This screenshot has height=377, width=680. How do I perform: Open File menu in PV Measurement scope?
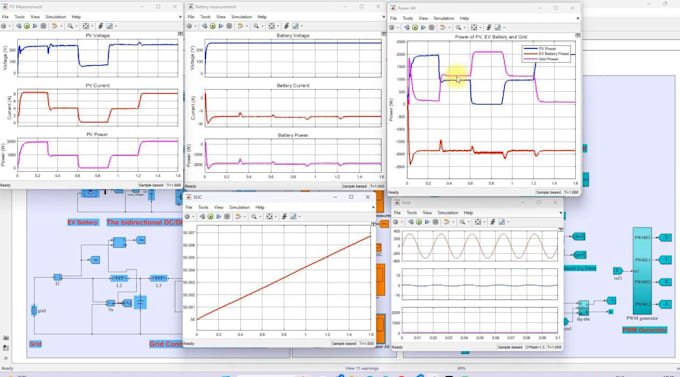pyautogui.click(x=5, y=17)
